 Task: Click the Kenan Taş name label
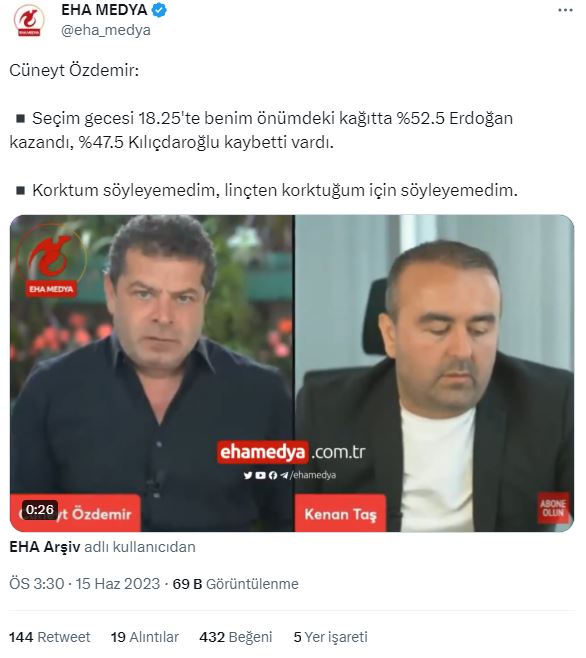(340, 514)
